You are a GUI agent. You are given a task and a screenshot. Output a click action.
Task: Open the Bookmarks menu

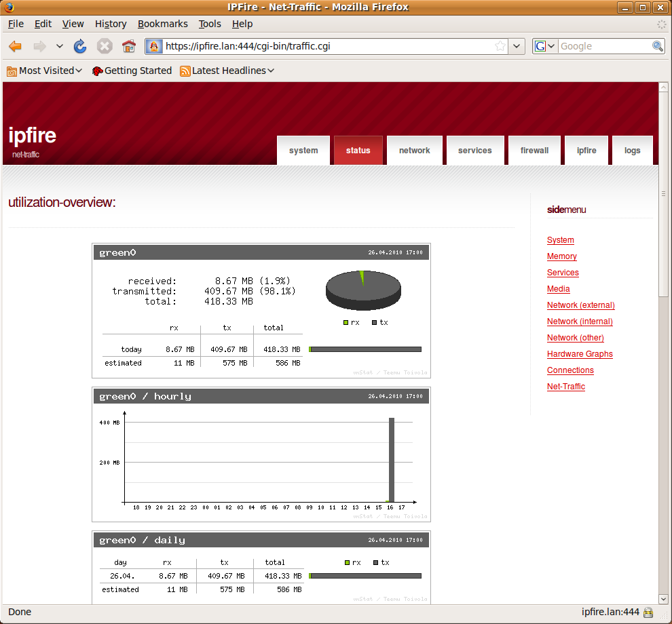point(162,24)
